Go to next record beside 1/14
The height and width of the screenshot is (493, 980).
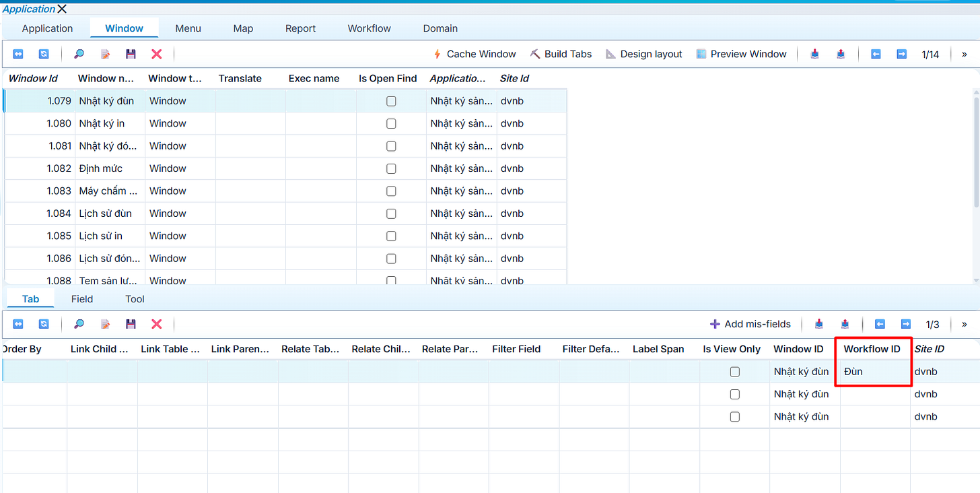click(902, 54)
